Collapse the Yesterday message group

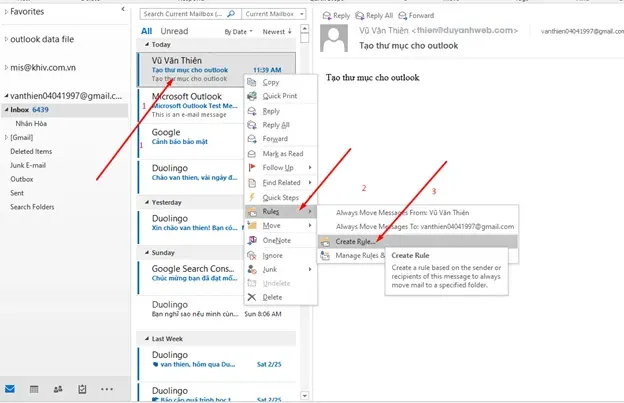tap(147, 202)
